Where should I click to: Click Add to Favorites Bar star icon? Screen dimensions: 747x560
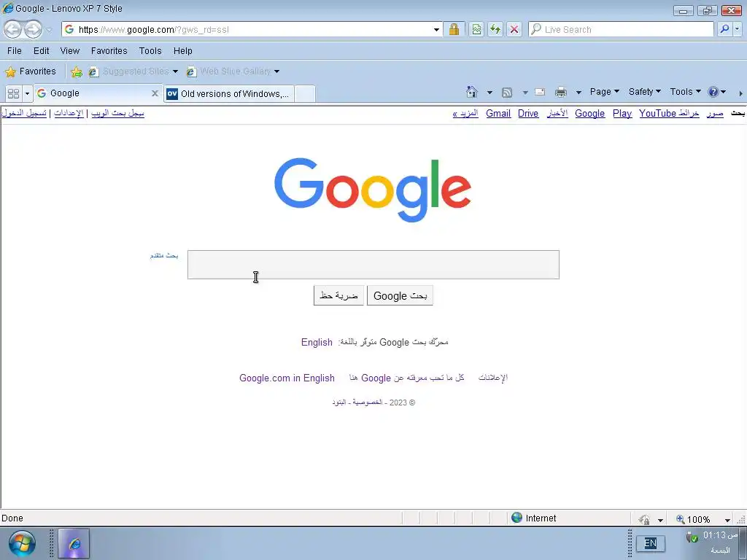[x=76, y=72]
